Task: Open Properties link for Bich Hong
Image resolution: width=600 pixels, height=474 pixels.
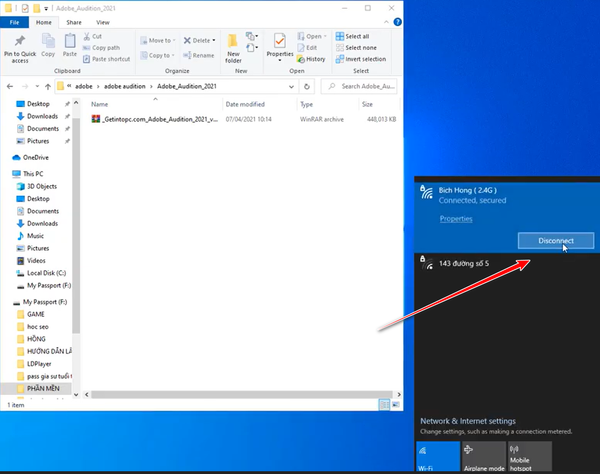Action: 456,219
